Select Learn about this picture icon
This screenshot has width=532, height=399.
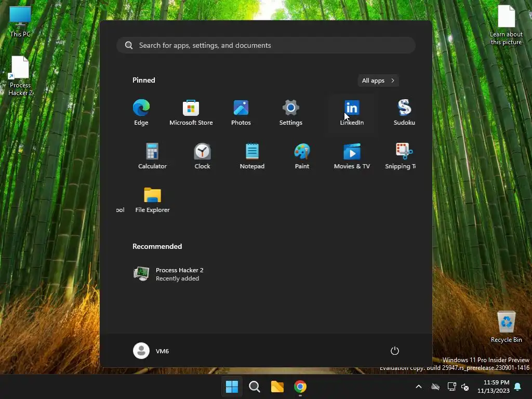(x=506, y=25)
